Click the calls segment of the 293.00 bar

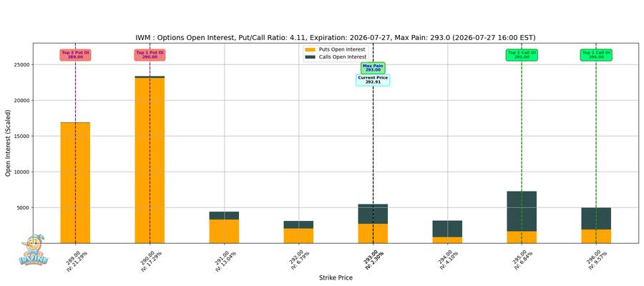(x=373, y=214)
